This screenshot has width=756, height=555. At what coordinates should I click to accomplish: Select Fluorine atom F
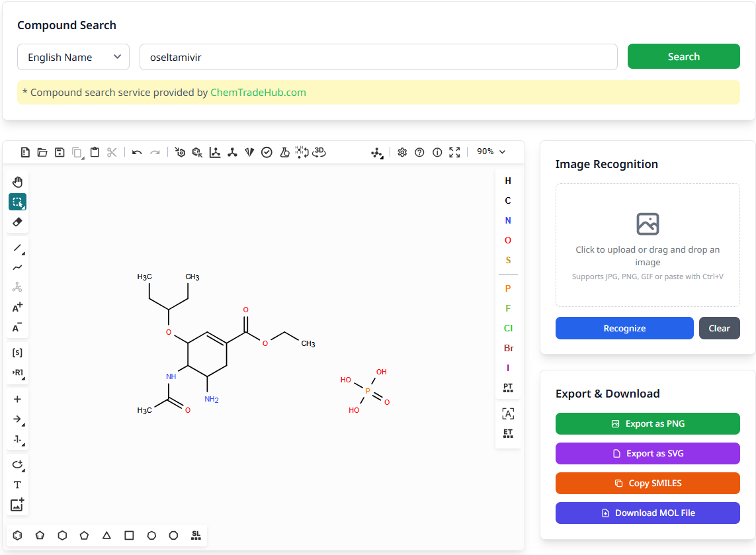508,308
